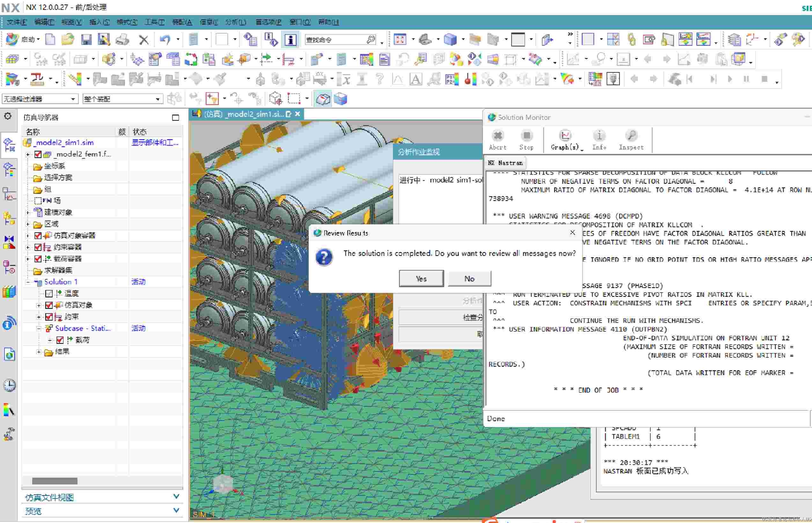812x523 pixels.
Task: Click the books library icon in sidebar
Action: [9, 291]
